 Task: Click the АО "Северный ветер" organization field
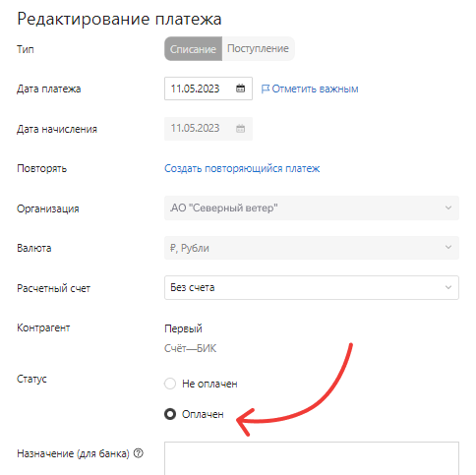(x=312, y=208)
